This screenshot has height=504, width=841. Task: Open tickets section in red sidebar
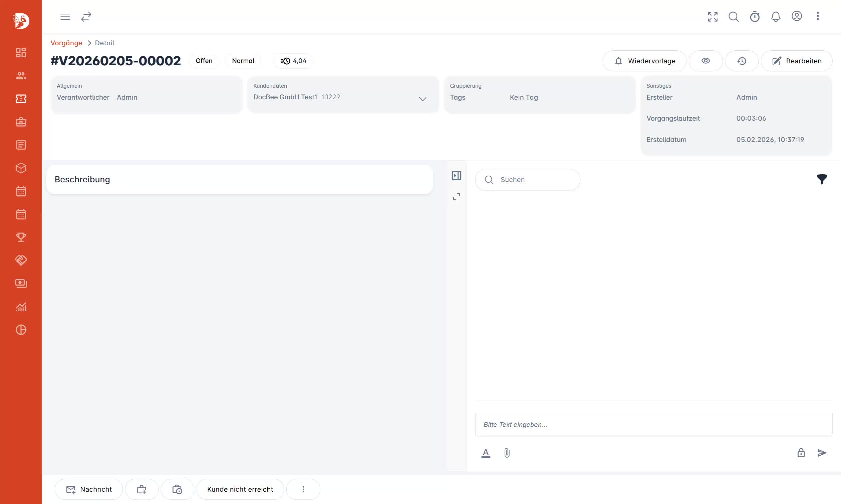pyautogui.click(x=21, y=99)
